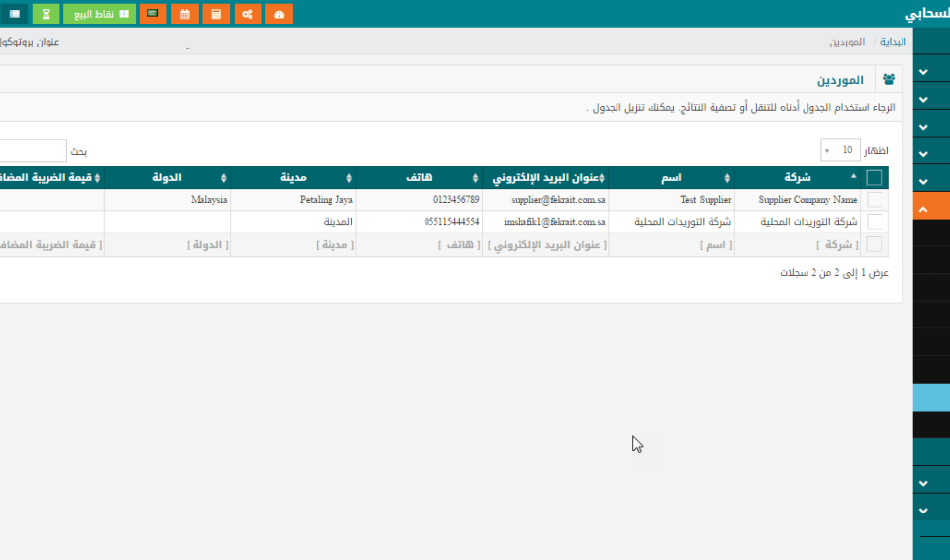This screenshot has width=950, height=560.
Task: Select the highlighted light-blue sidebar menu item
Action: point(930,397)
